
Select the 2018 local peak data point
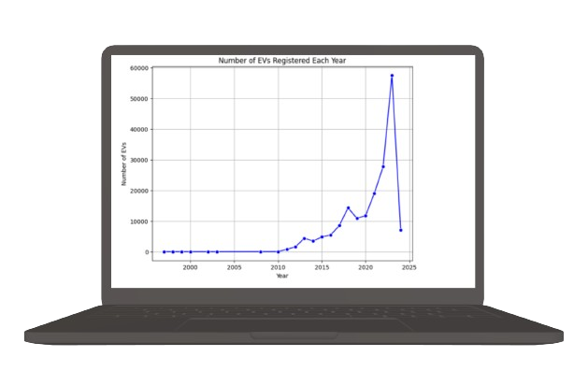[x=348, y=207]
